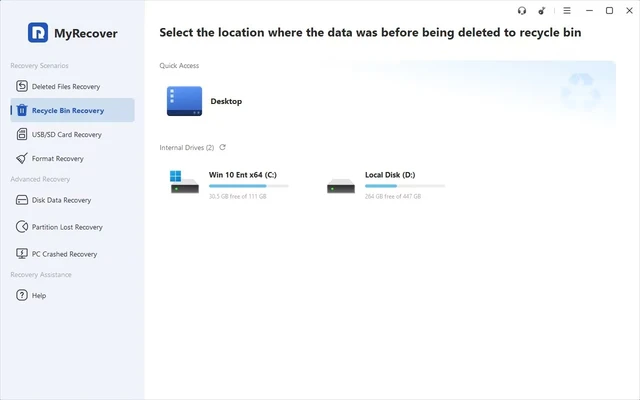Open support via the headset icon
Viewport: 640px width, 400px height.
[x=522, y=11]
